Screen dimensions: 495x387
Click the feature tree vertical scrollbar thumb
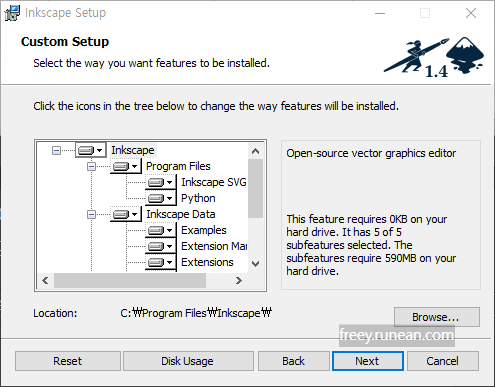click(256, 188)
